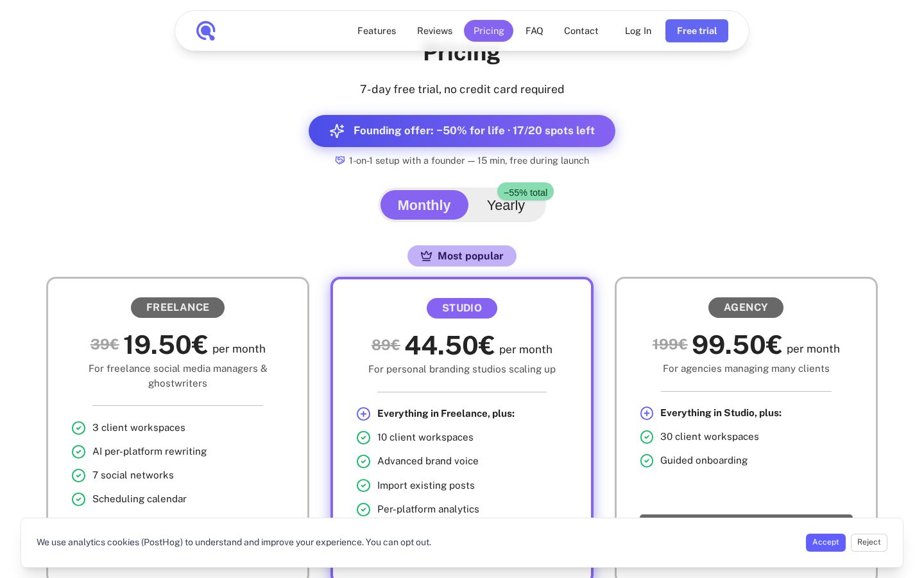924x578 pixels.
Task: Click 'For freelance social media managers' description
Action: click(x=178, y=376)
